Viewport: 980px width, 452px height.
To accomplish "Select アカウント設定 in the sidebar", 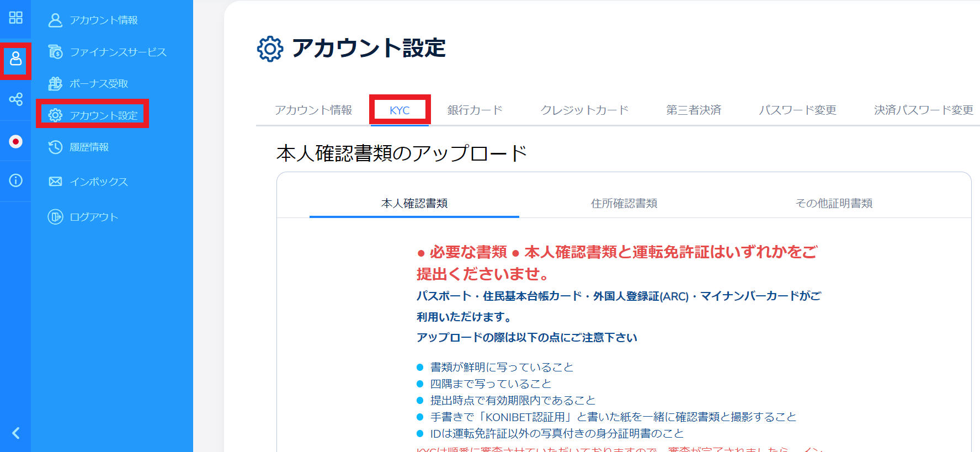I will coord(103,115).
